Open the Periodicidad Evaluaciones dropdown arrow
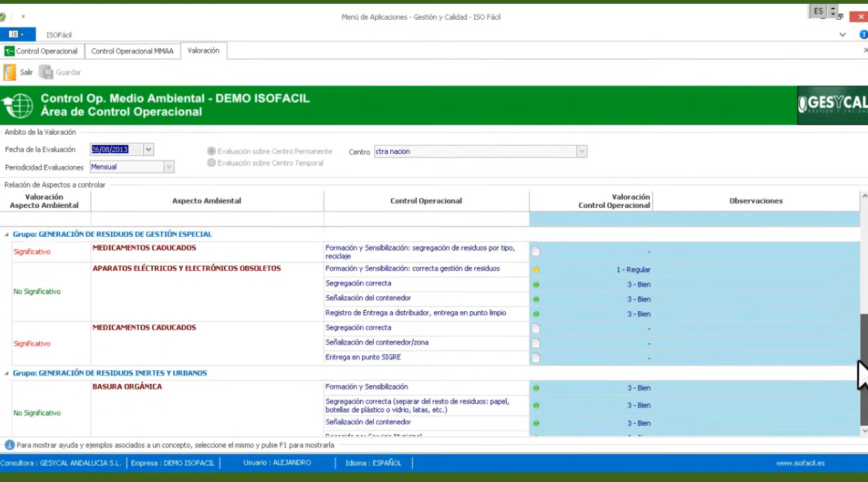The width and height of the screenshot is (868, 482). 169,167
